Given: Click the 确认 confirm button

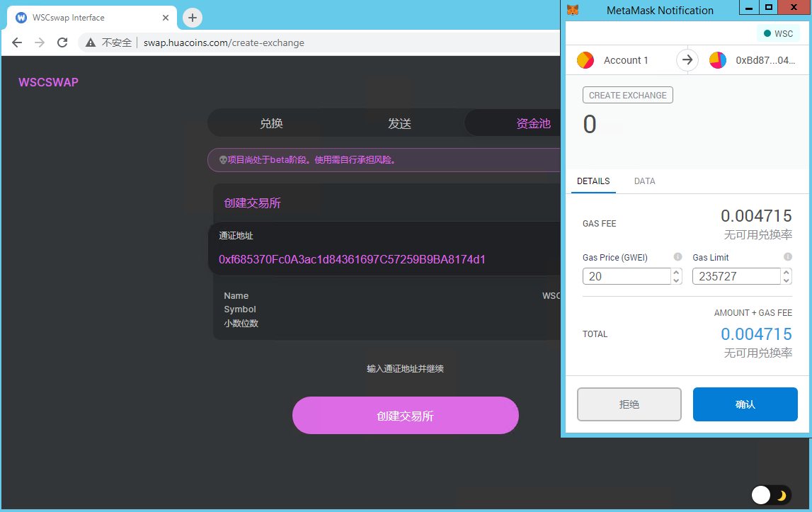Looking at the screenshot, I should 745,404.
